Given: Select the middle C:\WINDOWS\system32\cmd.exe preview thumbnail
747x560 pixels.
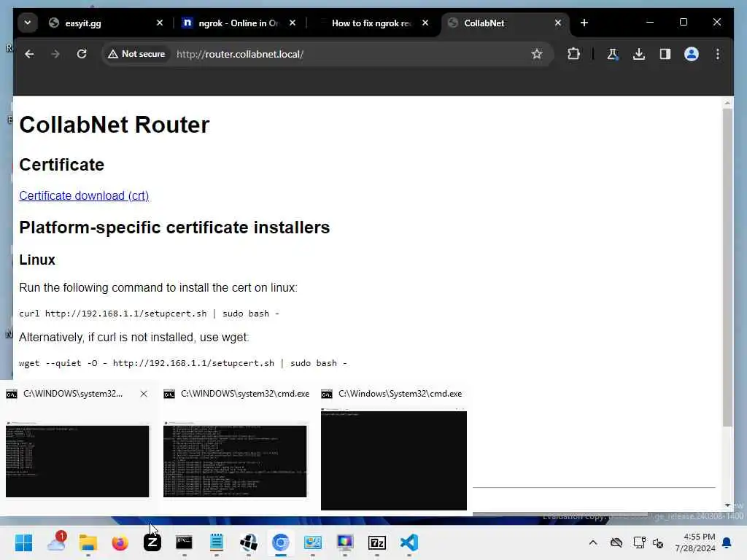Looking at the screenshot, I should click(x=235, y=459).
